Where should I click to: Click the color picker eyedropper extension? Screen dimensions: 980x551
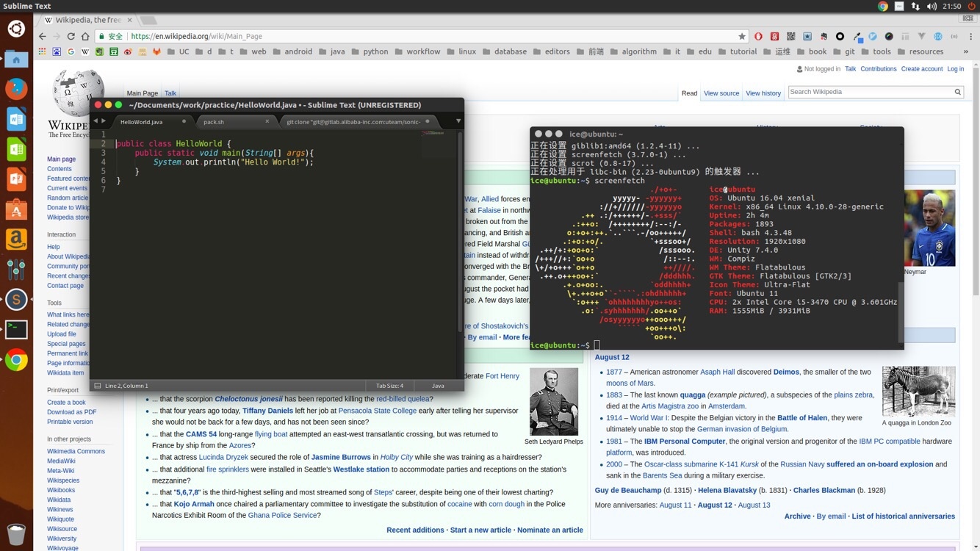click(857, 36)
